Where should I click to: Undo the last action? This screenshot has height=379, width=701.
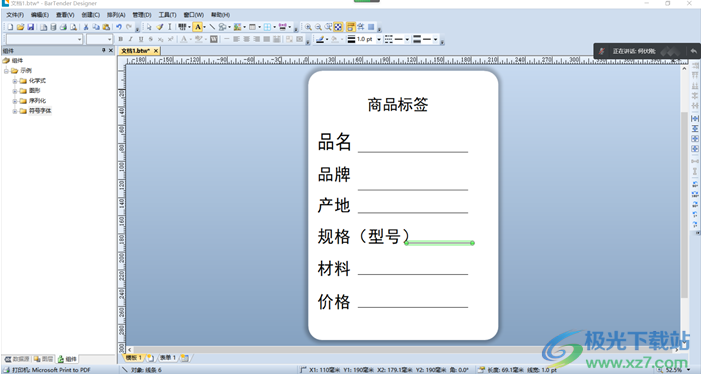119,27
